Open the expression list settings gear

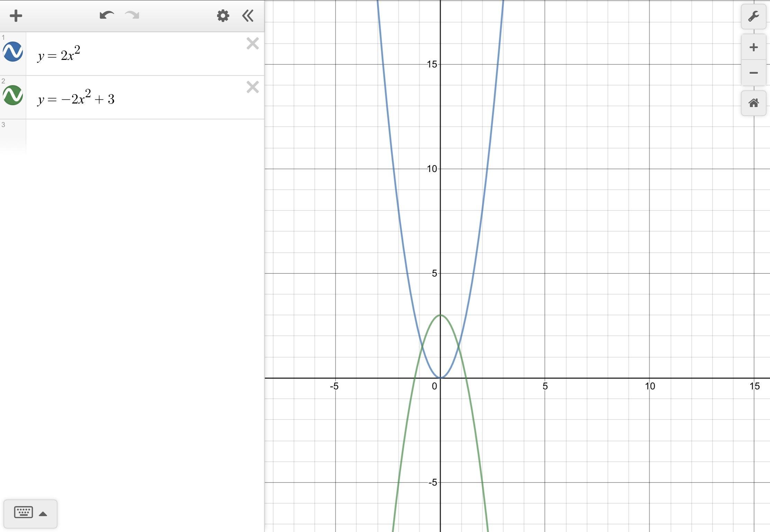pyautogui.click(x=223, y=16)
